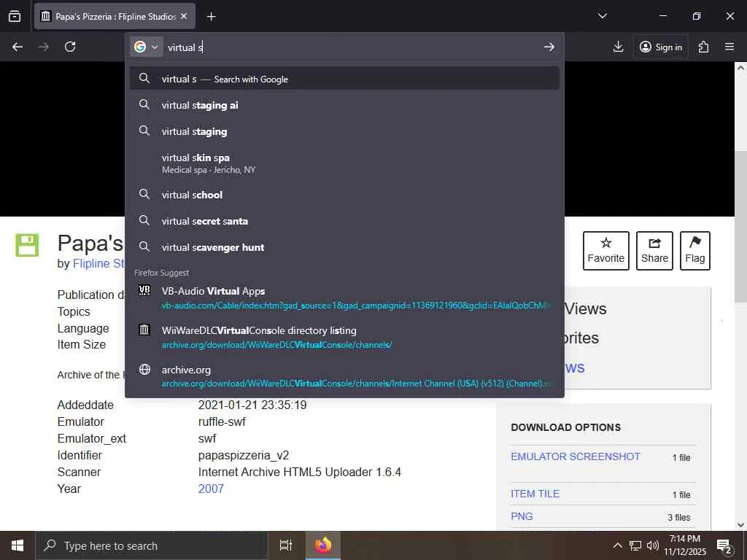Click the Windows taskbar search box
Screen dimensions: 747x560
pyautogui.click(x=152, y=545)
